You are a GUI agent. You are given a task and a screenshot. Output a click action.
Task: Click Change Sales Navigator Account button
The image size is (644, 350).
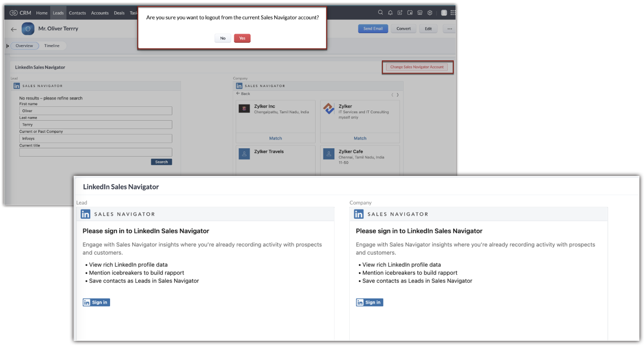(417, 67)
